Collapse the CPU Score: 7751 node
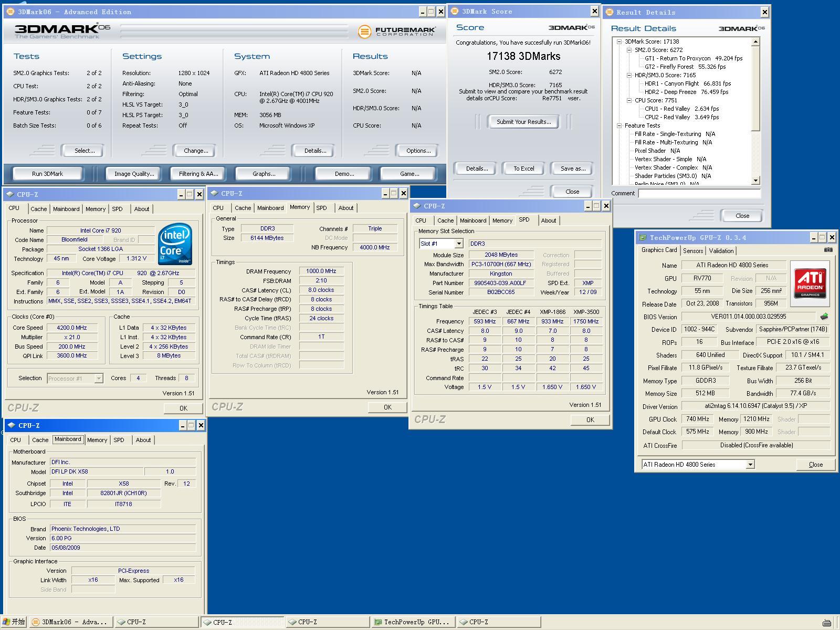Viewport: 840px width, 630px height. 629,100
